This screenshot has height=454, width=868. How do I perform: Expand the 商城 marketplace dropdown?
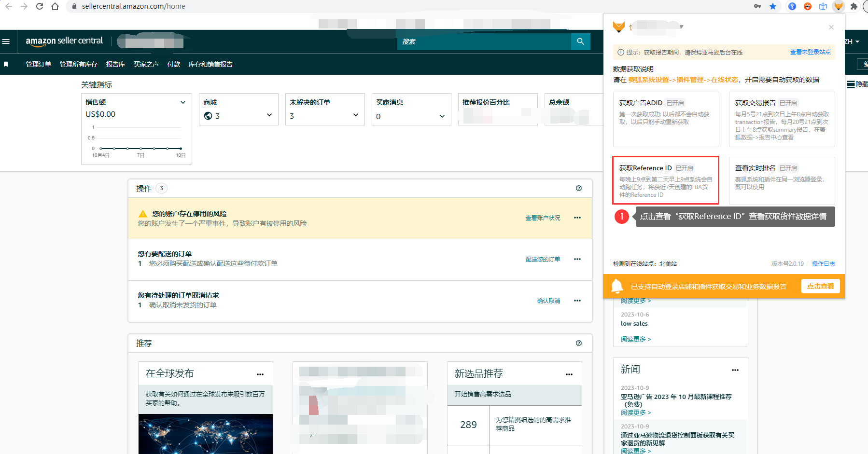(x=269, y=115)
